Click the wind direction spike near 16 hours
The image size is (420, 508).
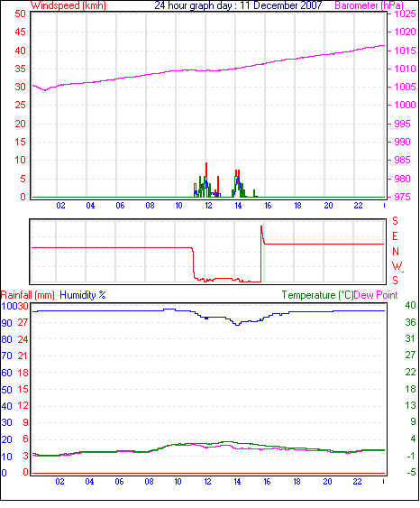tap(261, 232)
